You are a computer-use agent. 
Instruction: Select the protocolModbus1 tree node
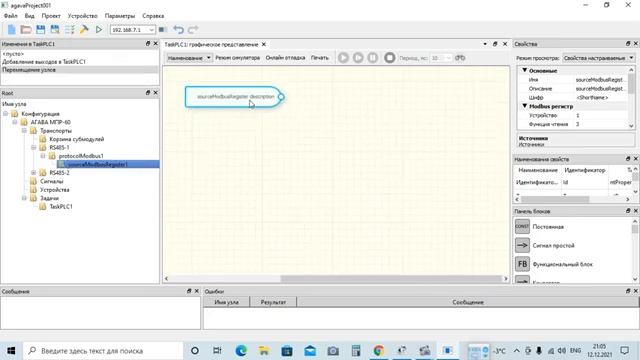click(81, 156)
